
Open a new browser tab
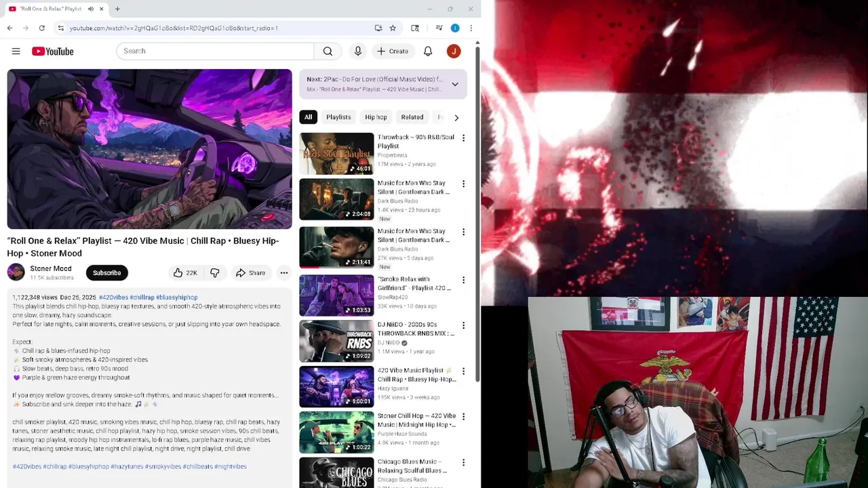tap(117, 9)
